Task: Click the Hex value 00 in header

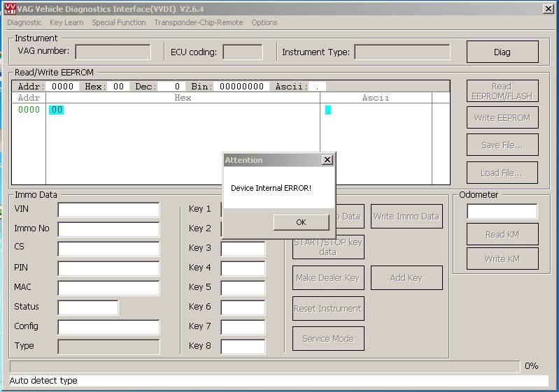Action: 118,87
